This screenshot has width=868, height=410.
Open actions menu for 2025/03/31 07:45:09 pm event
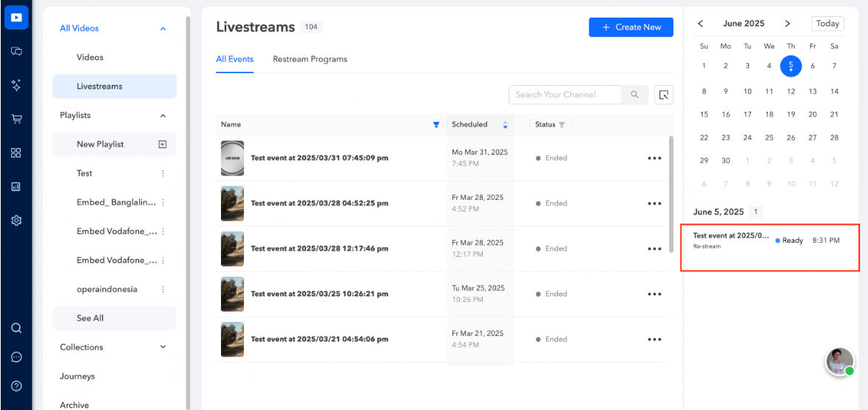pyautogui.click(x=654, y=158)
